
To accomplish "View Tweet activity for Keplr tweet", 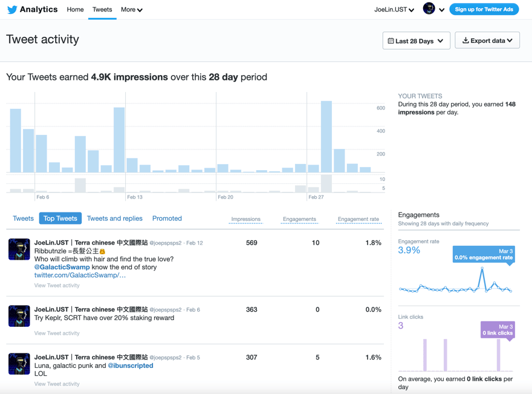I will [x=57, y=333].
